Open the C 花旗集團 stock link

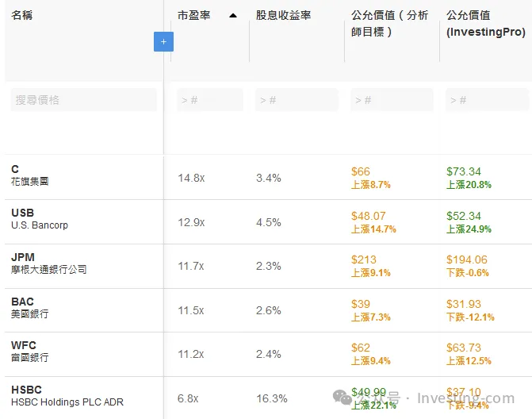pyautogui.click(x=29, y=175)
